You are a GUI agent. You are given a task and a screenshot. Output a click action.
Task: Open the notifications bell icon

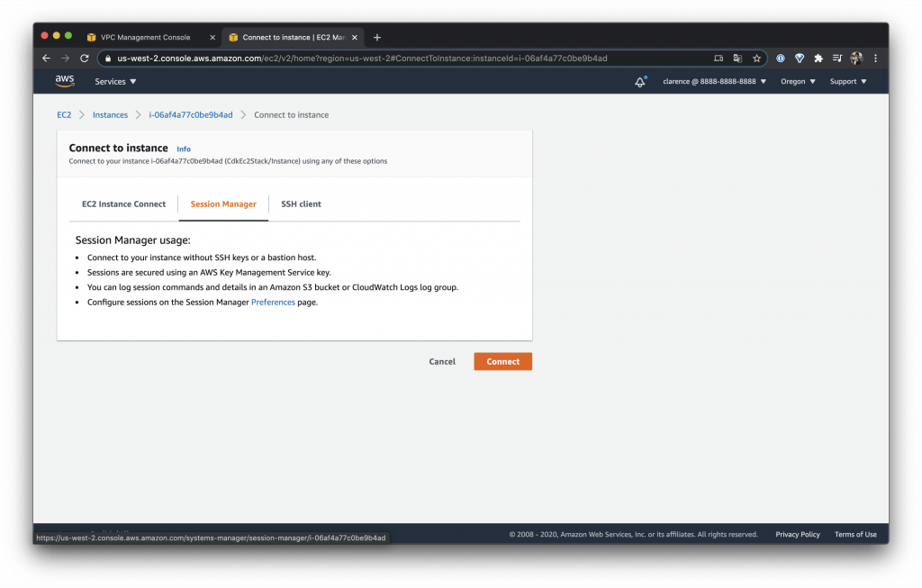coord(640,82)
